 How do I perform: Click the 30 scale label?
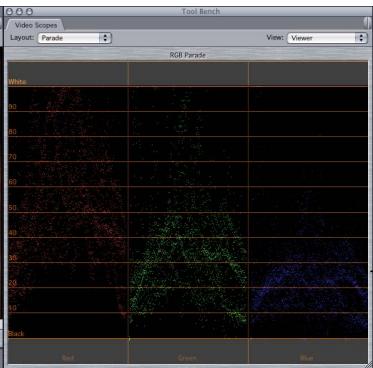point(12,258)
